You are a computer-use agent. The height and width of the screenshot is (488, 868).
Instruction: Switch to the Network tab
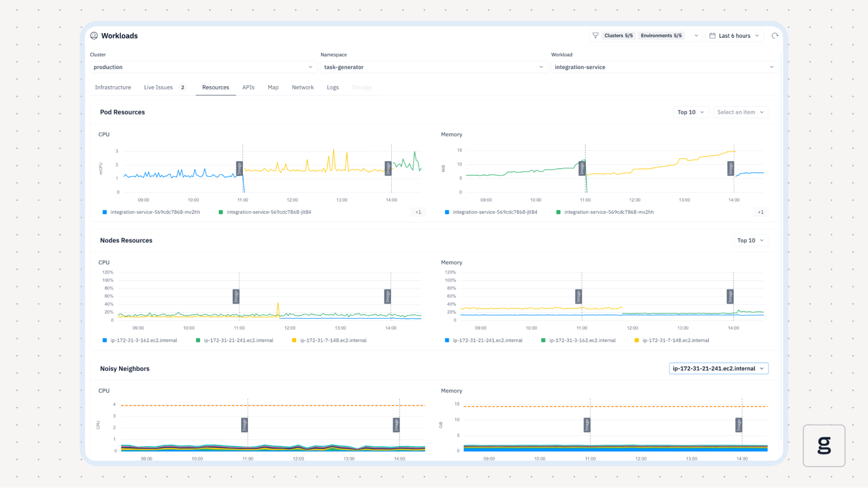point(303,87)
